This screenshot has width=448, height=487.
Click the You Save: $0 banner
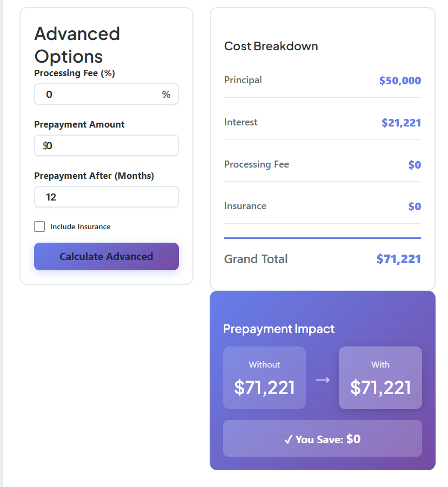pyautogui.click(x=322, y=438)
